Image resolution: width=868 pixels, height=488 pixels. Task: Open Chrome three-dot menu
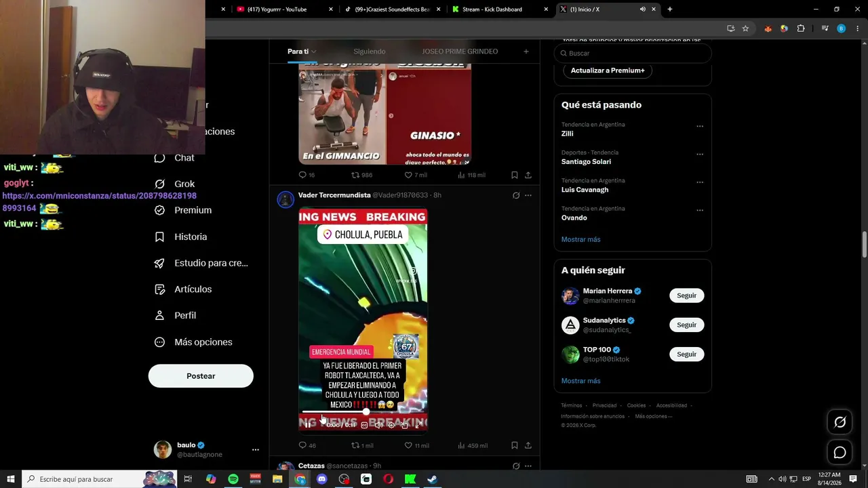(858, 28)
